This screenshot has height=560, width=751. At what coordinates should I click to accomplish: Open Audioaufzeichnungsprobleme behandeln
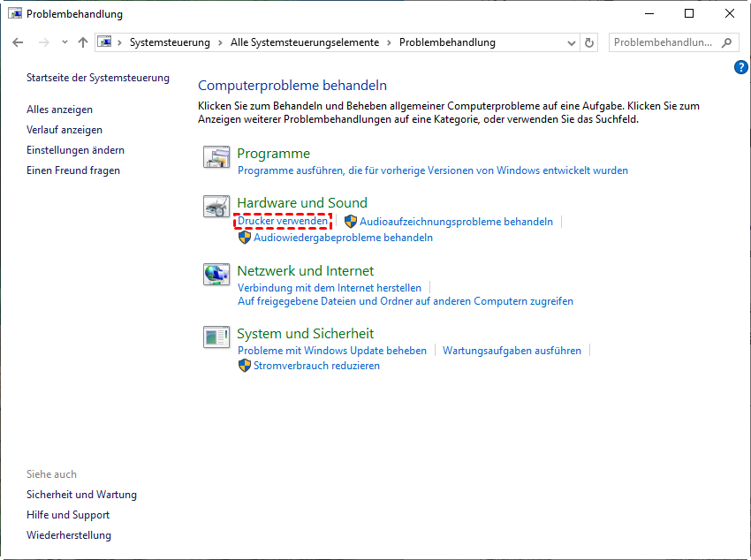pyautogui.click(x=457, y=222)
